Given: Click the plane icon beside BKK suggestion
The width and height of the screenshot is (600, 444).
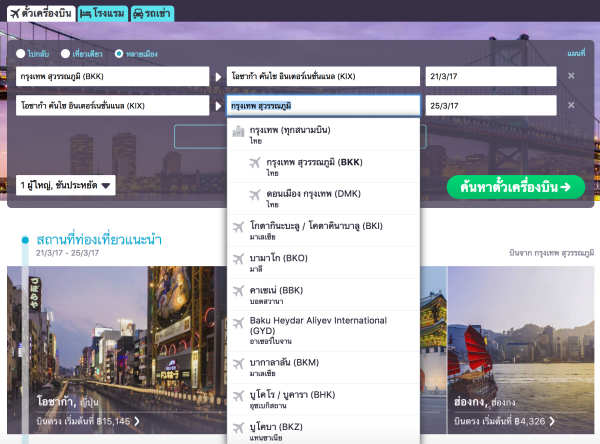Looking at the screenshot, I should pos(255,163).
